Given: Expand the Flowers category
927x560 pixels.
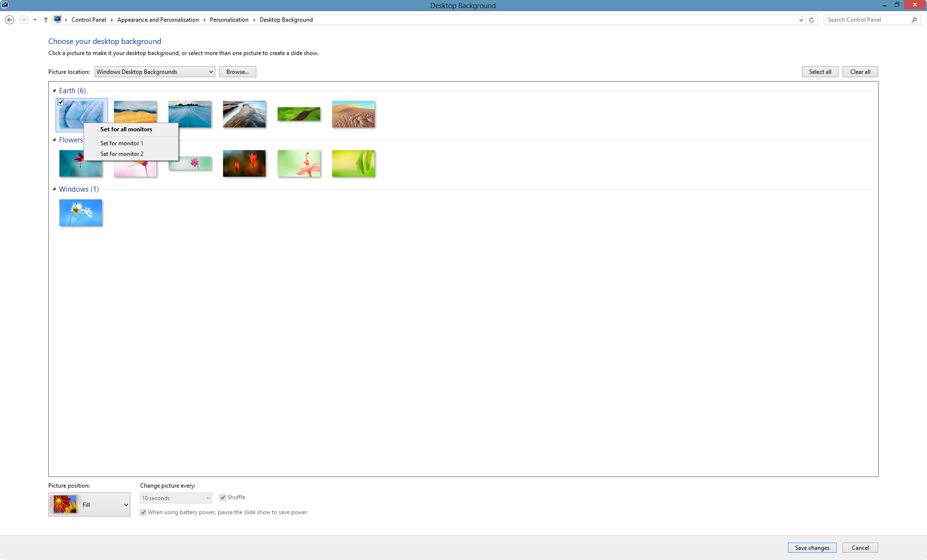Looking at the screenshot, I should coord(54,140).
